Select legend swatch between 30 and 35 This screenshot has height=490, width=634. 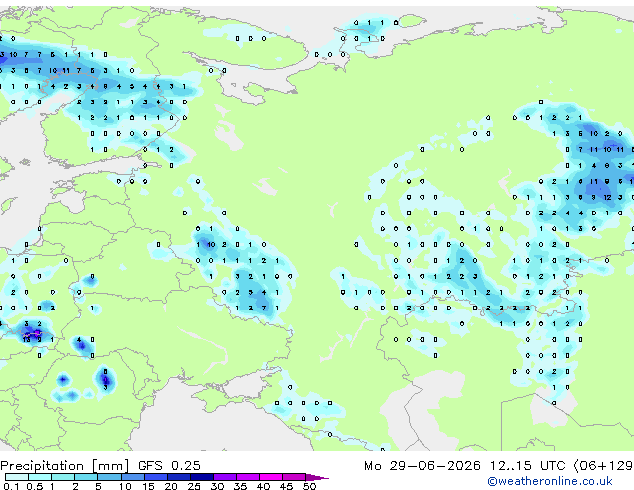point(224,477)
